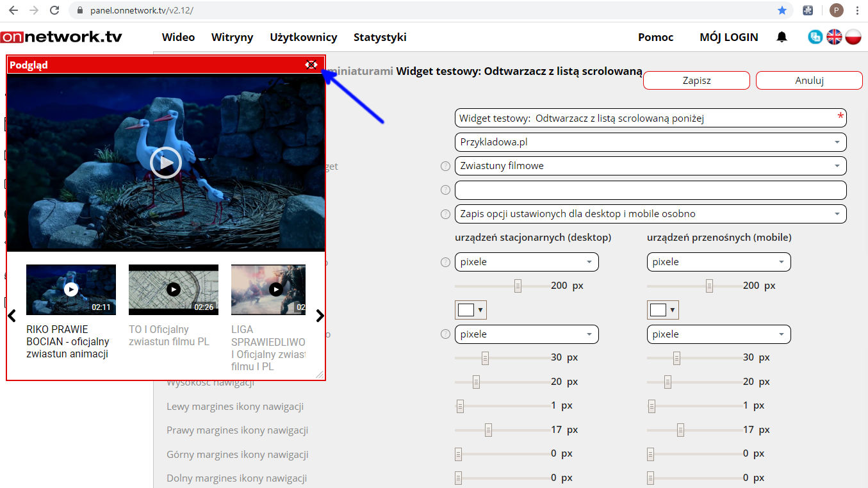
Task: Switch language to Polish flag
Action: 853,37
